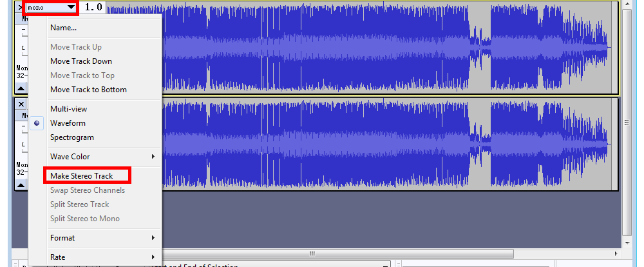This screenshot has height=267, width=644.
Task: Click inside the second track's waveform
Action: click(390, 144)
